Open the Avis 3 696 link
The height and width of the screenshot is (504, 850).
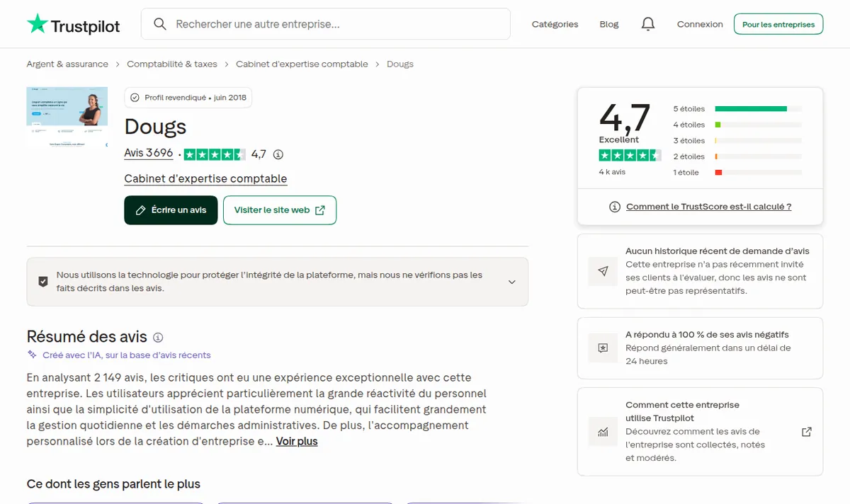point(149,153)
